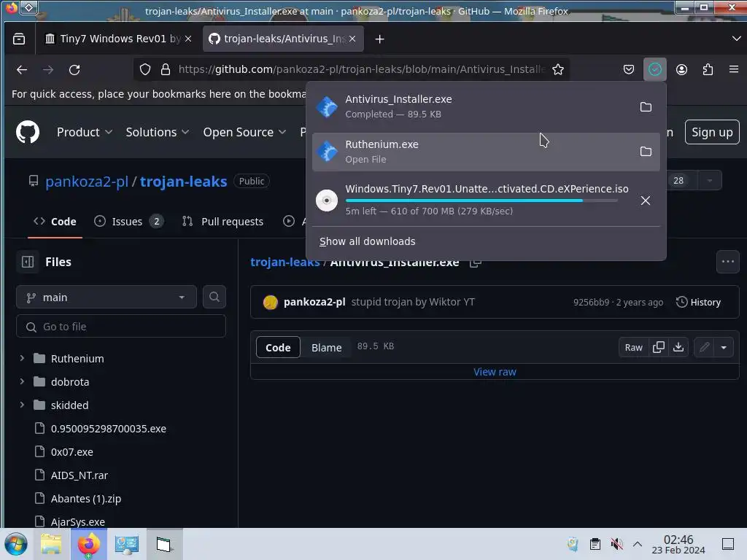
Task: Switch to the Blame view
Action: [x=326, y=348]
